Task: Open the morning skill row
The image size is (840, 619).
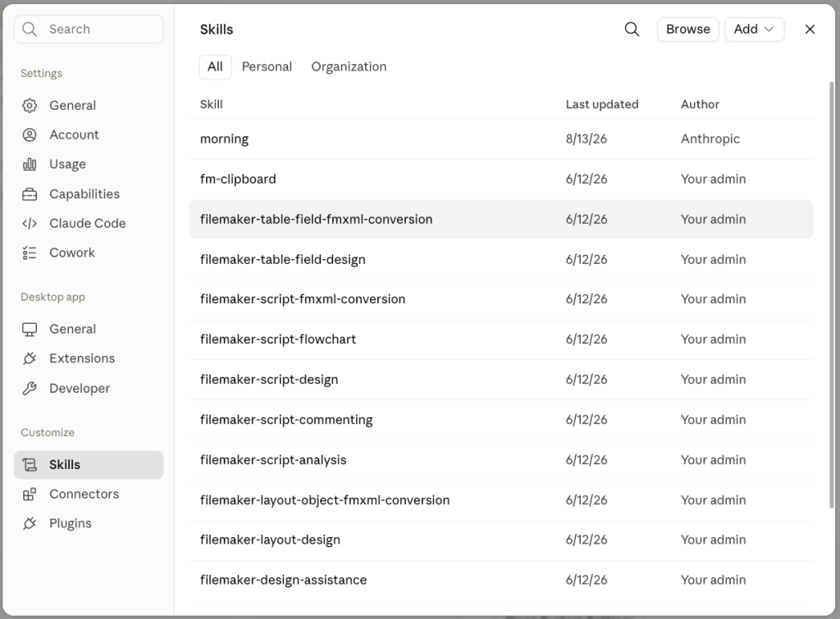Action: [x=501, y=139]
